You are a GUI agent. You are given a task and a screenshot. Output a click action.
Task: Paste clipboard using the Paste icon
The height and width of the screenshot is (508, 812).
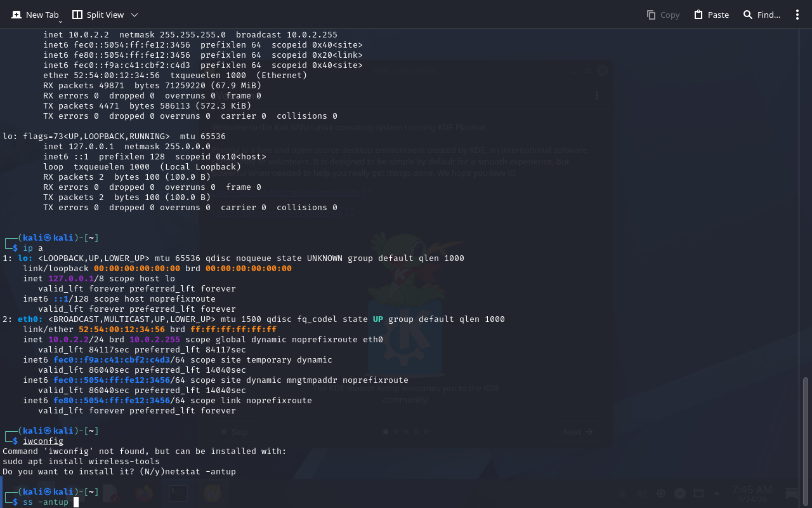711,15
